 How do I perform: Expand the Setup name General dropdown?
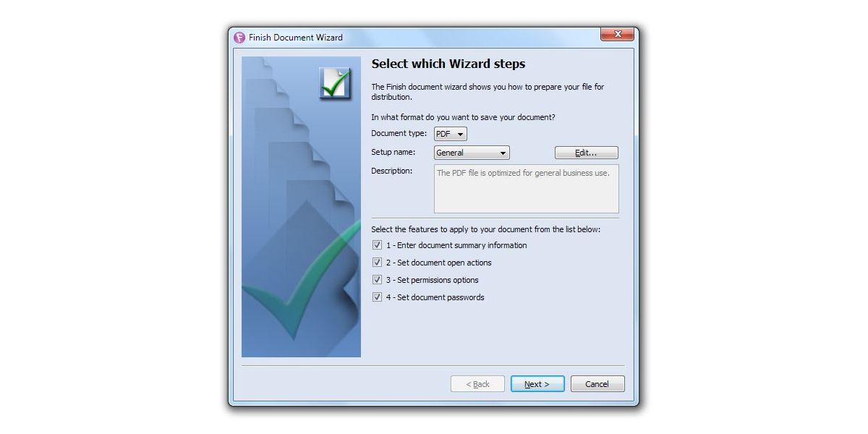coord(472,153)
